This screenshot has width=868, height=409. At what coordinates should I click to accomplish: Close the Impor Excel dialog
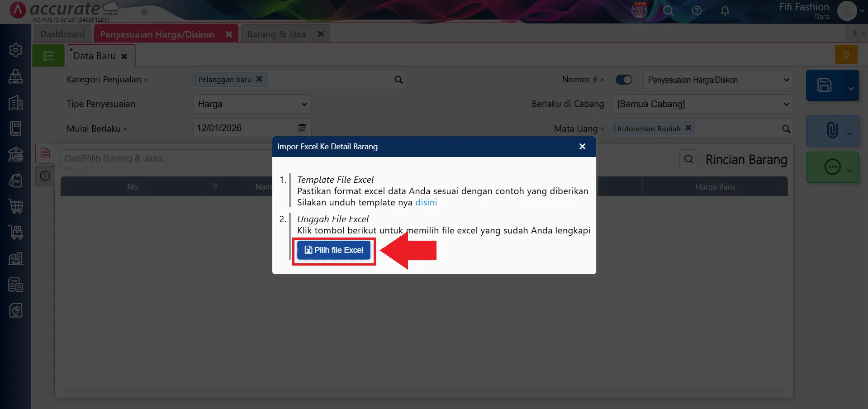[x=582, y=147]
